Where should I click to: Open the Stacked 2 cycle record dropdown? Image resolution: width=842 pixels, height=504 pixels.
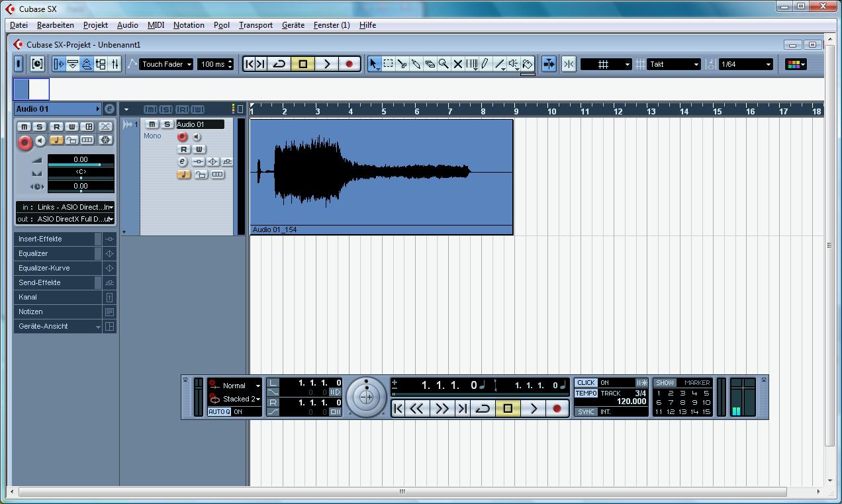point(241,399)
